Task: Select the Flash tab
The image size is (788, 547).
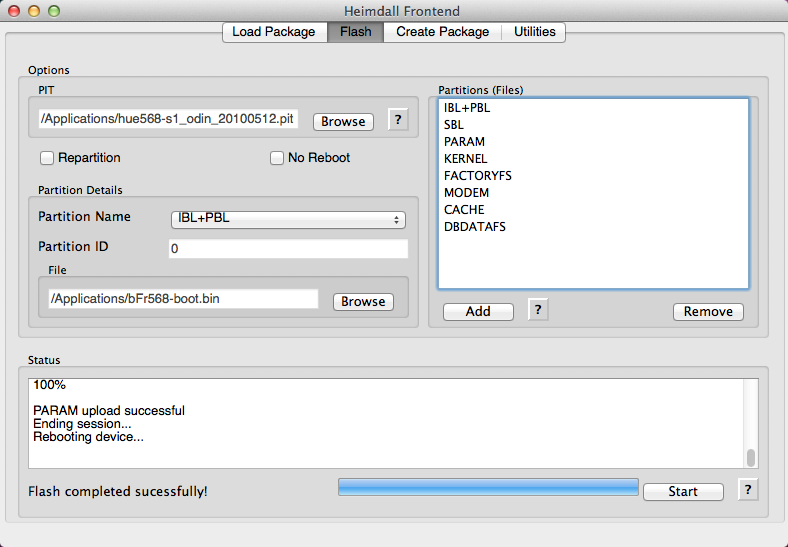Action: point(355,32)
